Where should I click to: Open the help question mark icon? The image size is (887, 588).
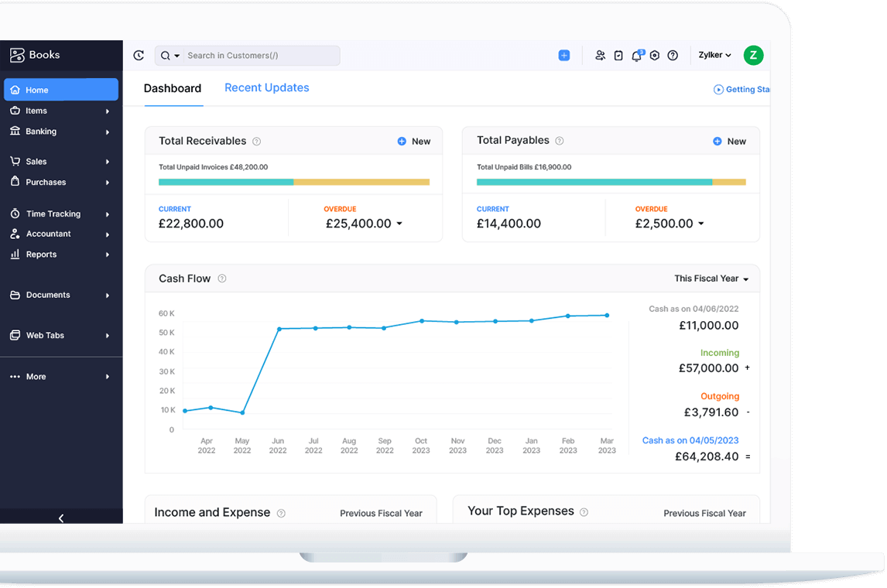point(673,55)
